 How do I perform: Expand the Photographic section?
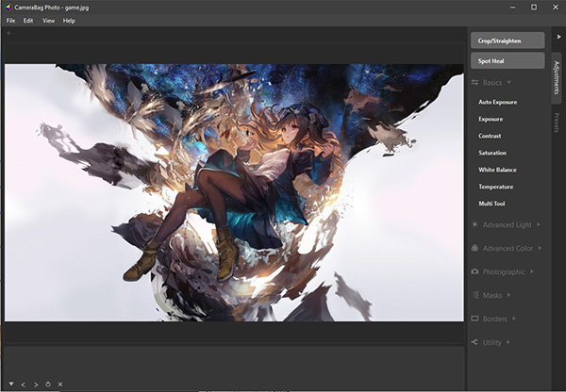(x=503, y=272)
